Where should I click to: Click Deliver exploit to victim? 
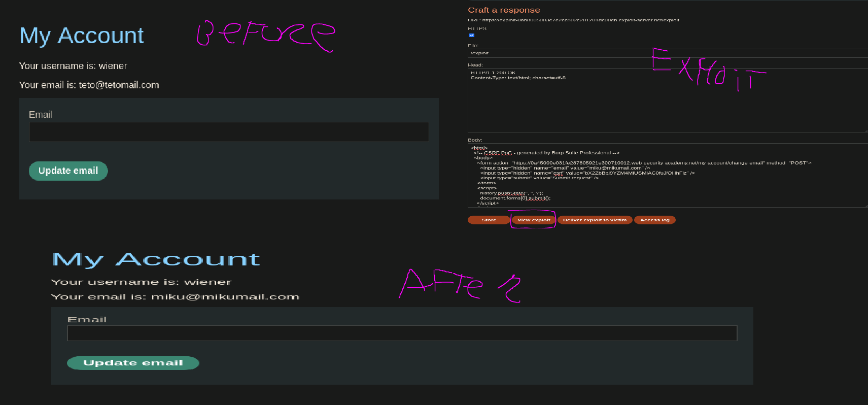click(x=595, y=220)
